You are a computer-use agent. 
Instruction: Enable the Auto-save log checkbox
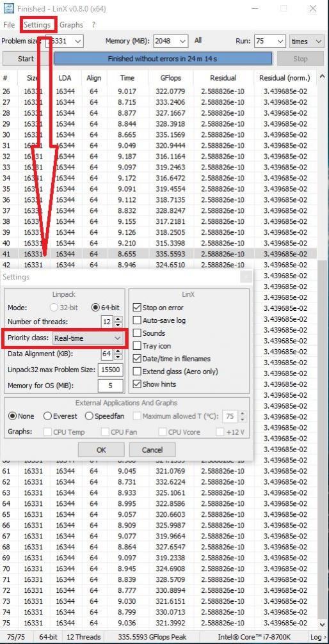[137, 320]
